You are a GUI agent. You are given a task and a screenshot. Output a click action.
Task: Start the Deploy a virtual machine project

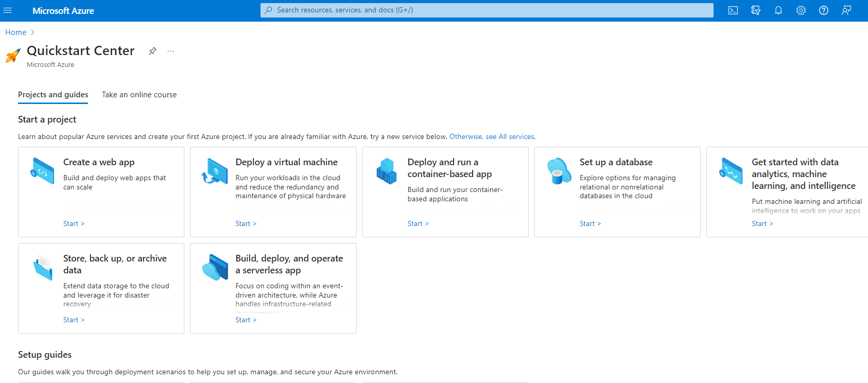point(246,223)
